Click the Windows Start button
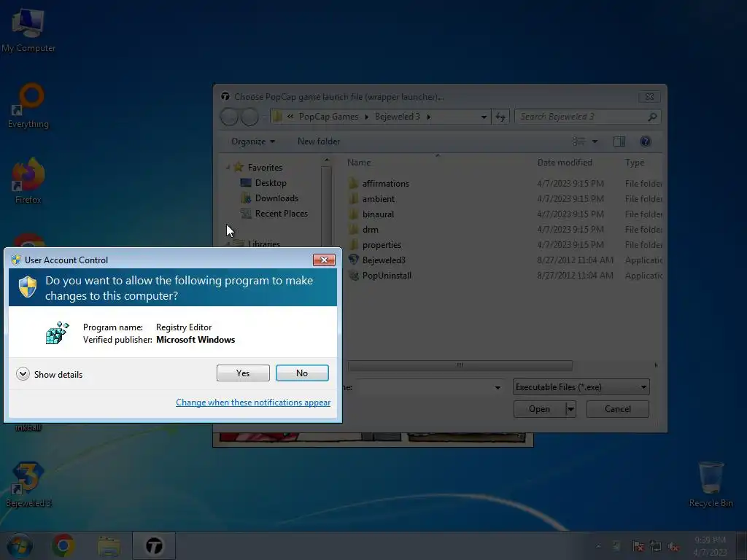747x560 pixels. tap(20, 545)
